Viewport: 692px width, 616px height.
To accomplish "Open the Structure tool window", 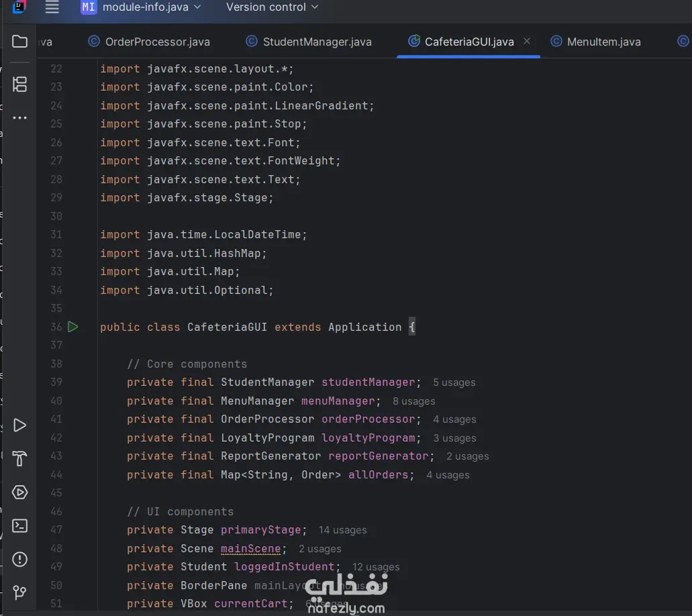I will pos(19,85).
